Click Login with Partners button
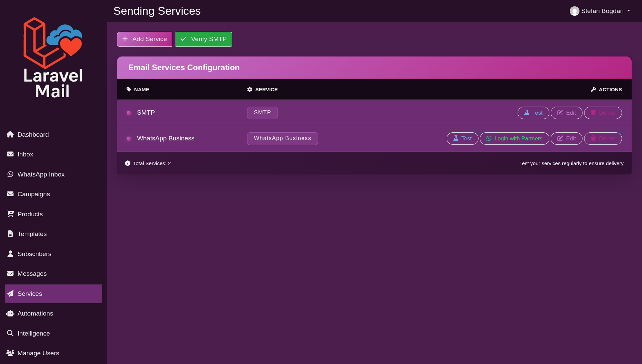This screenshot has width=642, height=364. 514,138
